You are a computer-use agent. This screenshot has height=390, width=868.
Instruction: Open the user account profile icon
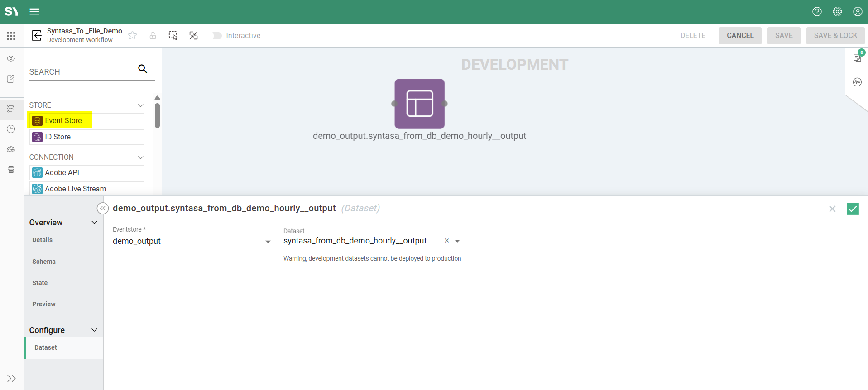(858, 12)
